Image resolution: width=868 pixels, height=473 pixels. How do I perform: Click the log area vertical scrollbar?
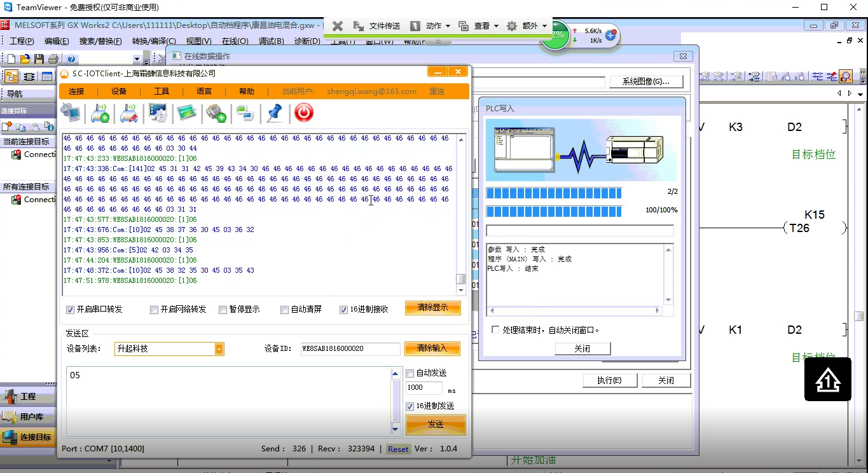[461, 214]
